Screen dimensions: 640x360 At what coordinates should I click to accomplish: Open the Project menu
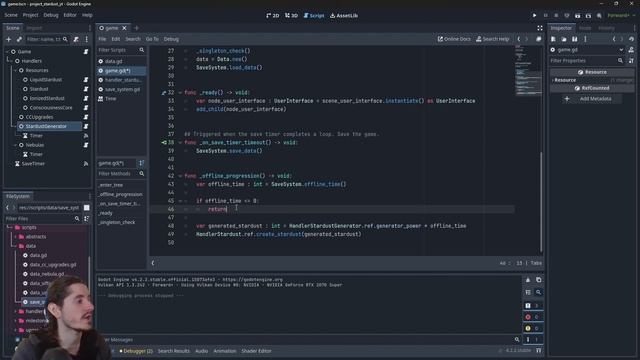[30, 15]
